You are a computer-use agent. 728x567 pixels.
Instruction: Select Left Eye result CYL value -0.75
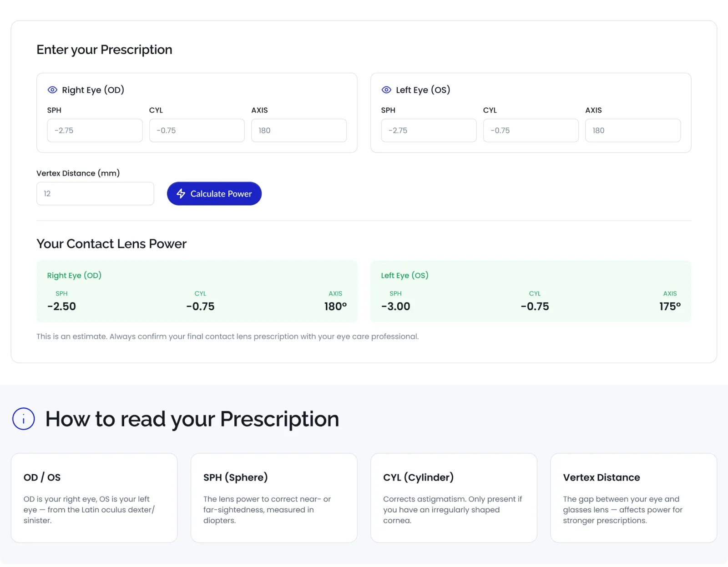(x=535, y=306)
